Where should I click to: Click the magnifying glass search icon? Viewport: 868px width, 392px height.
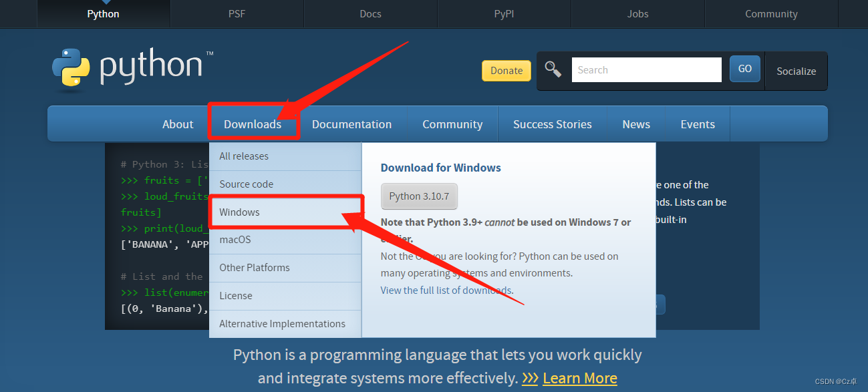point(553,69)
